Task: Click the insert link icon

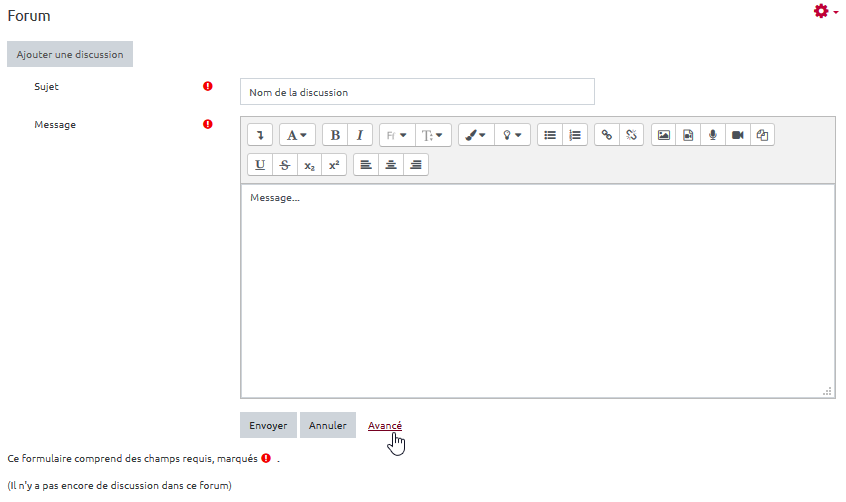Action: pos(606,135)
